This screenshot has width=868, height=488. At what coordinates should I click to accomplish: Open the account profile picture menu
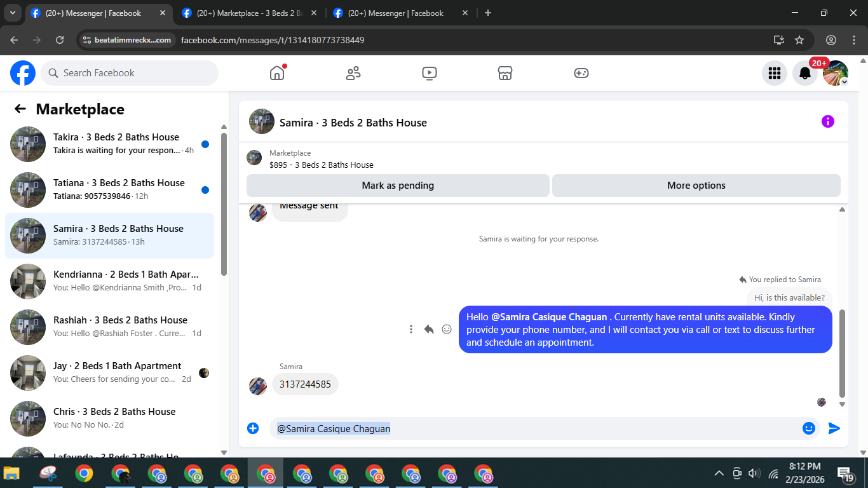(x=836, y=73)
